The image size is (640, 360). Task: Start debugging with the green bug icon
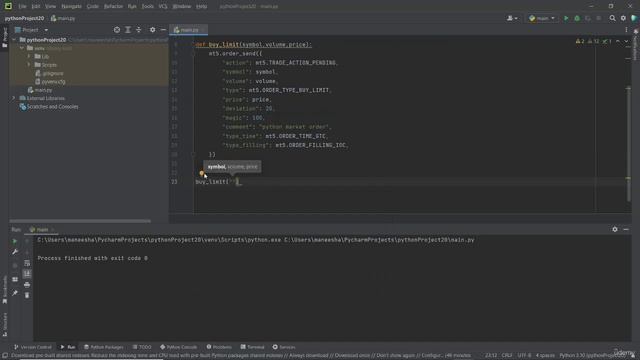click(x=577, y=18)
